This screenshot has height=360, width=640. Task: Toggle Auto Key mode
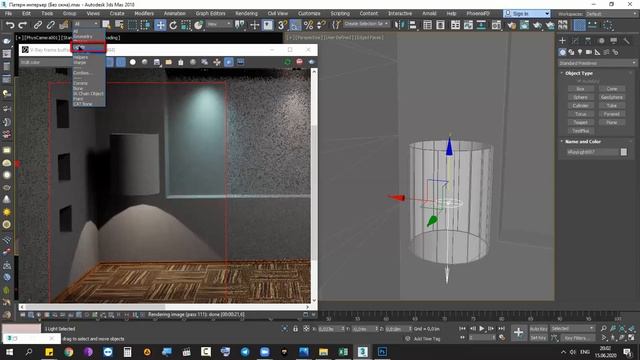pos(538,329)
